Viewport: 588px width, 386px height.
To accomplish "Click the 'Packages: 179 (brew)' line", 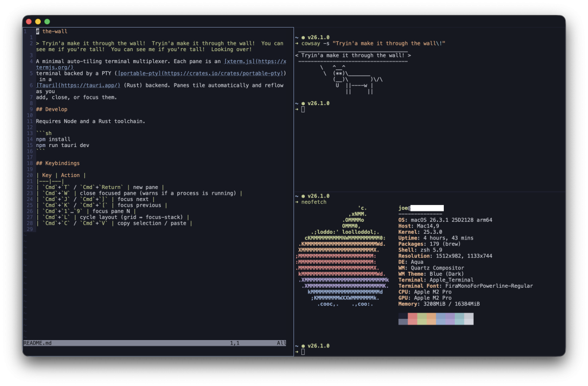I will pos(430,244).
